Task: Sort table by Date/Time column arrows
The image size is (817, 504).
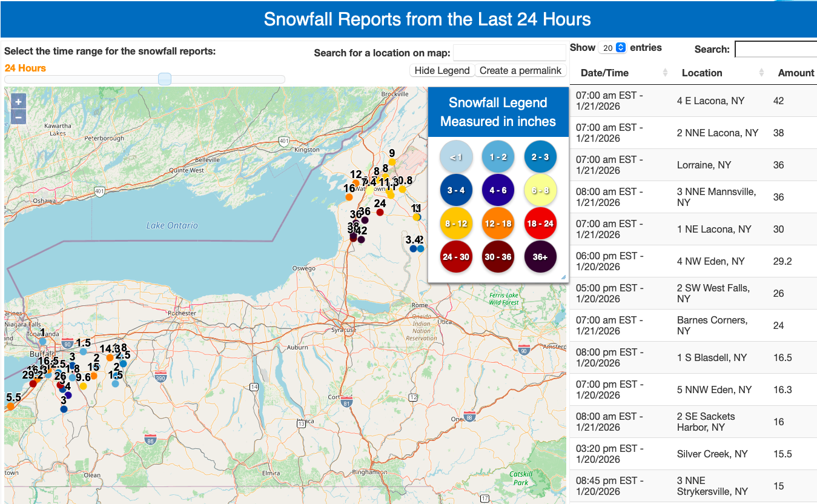Action: click(x=665, y=73)
